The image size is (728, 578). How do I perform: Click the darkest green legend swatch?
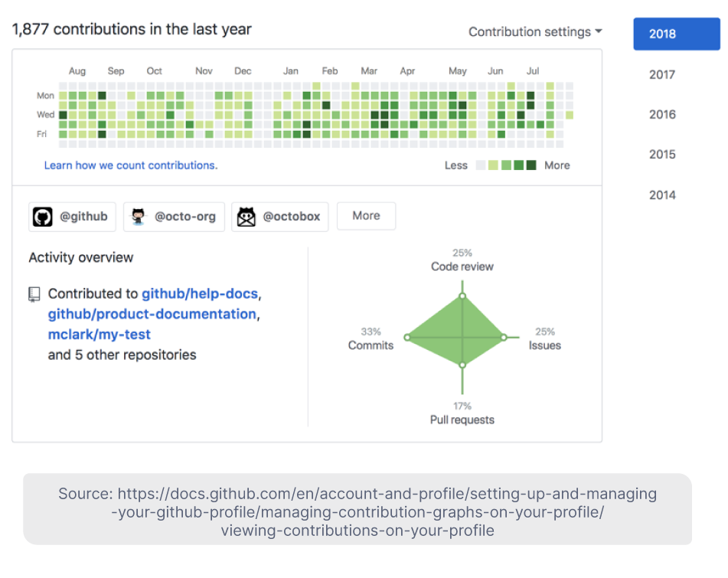pos(531,165)
